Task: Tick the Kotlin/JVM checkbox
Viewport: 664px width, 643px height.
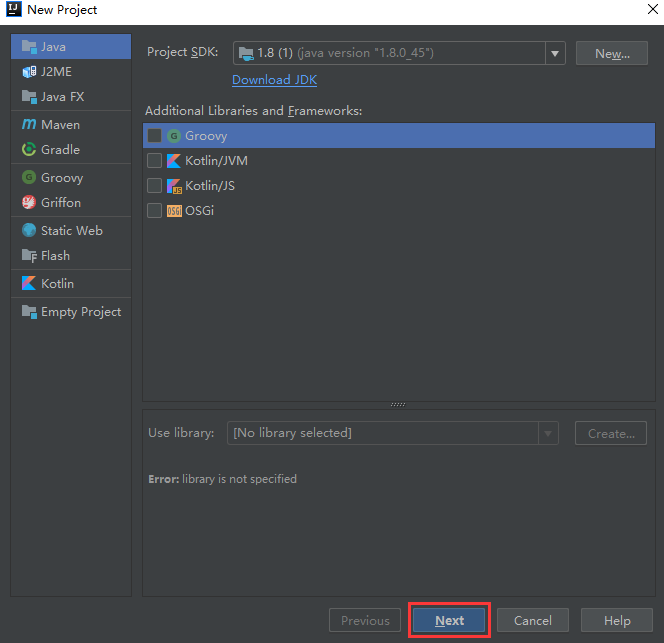Action: coord(154,161)
